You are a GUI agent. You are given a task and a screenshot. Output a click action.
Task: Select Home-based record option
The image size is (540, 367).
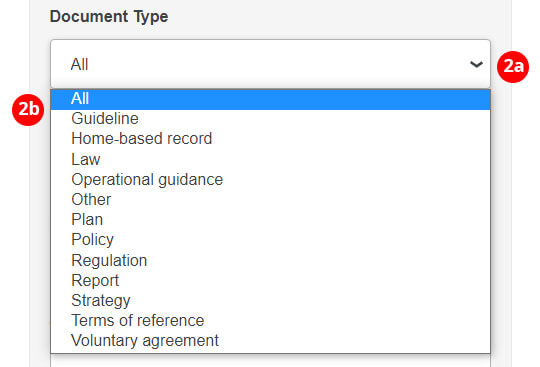tap(270, 139)
